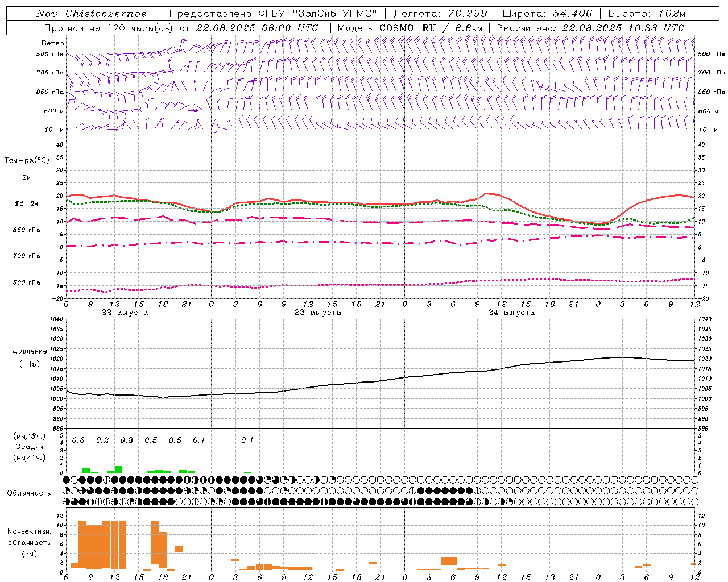The image size is (728, 582).
Task: Click the Облачность cloud cover label
Action: 29,493
